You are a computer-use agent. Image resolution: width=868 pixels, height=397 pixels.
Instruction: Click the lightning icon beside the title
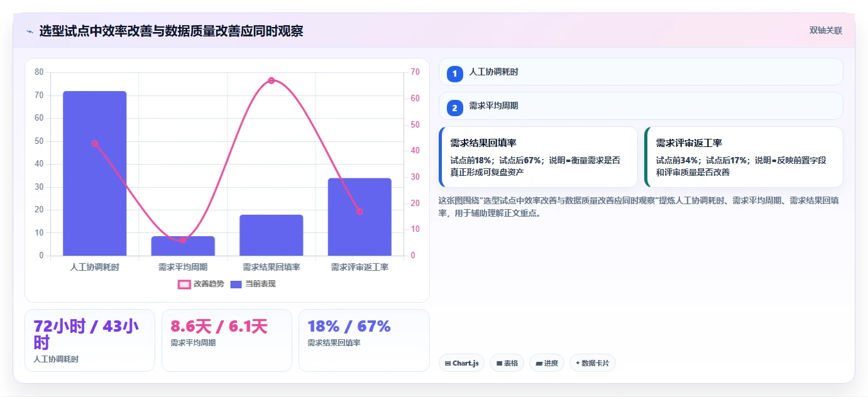point(30,31)
